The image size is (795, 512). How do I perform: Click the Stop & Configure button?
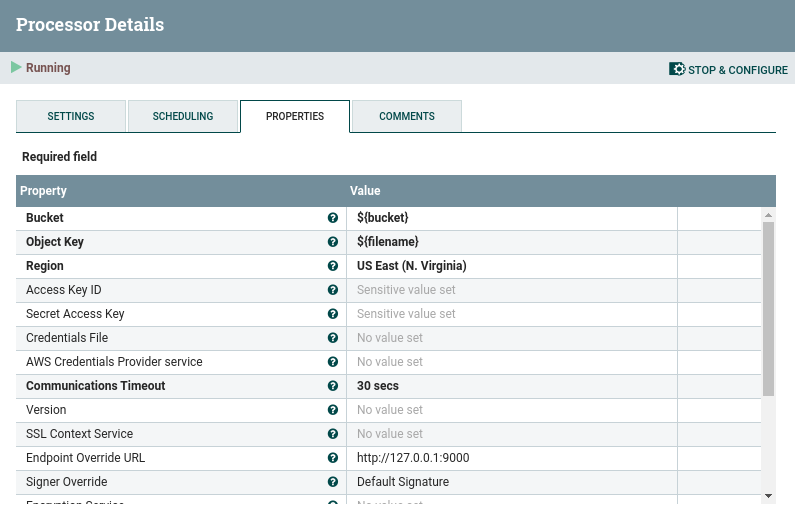(729, 70)
